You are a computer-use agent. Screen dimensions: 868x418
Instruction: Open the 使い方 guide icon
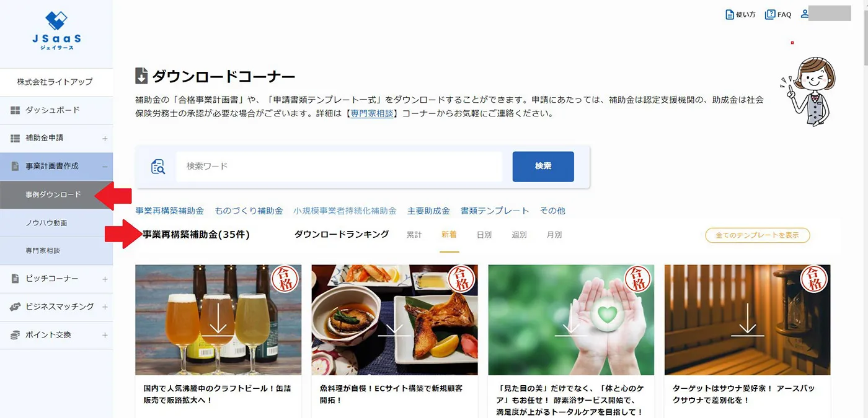[x=730, y=14]
